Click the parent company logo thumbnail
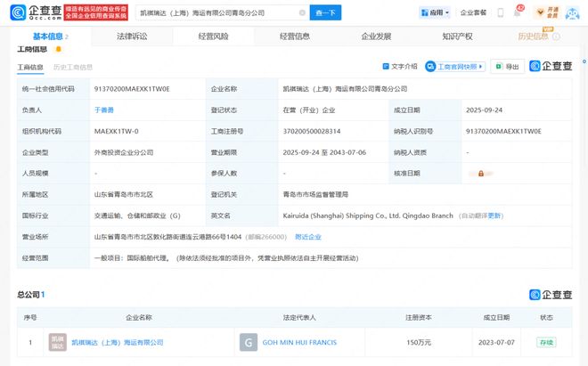This screenshot has height=366, width=588. pyautogui.click(x=58, y=342)
